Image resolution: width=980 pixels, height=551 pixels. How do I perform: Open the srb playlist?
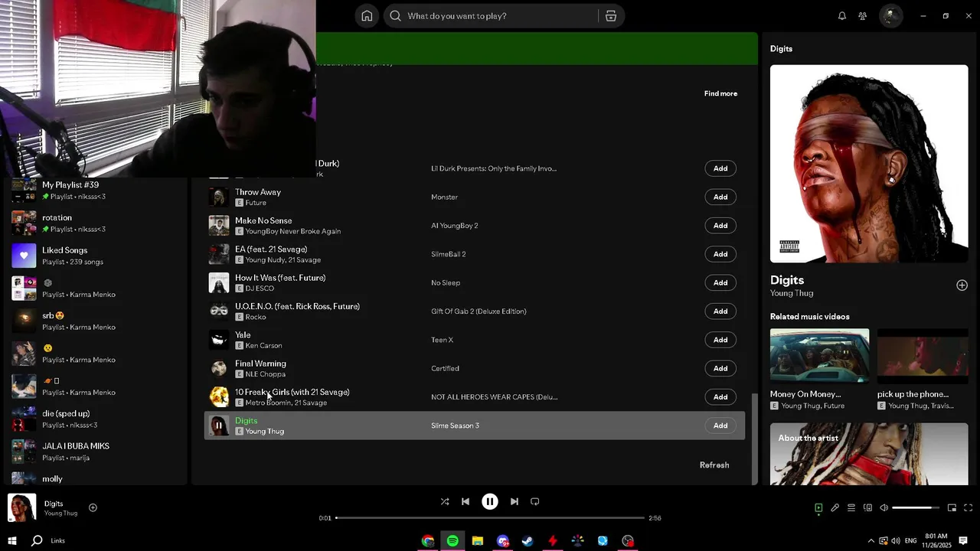[x=95, y=321]
